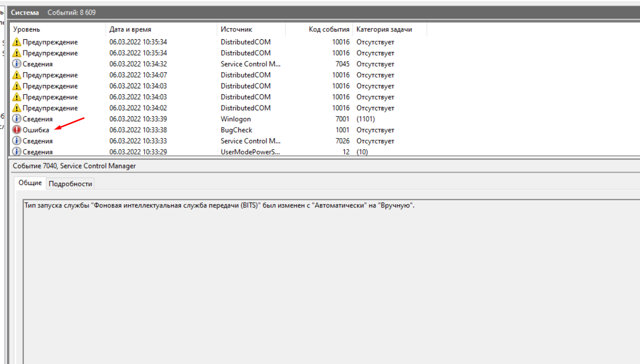This screenshot has height=364, width=640.
Task: Click the (1101) task category cell
Action: tap(366, 119)
